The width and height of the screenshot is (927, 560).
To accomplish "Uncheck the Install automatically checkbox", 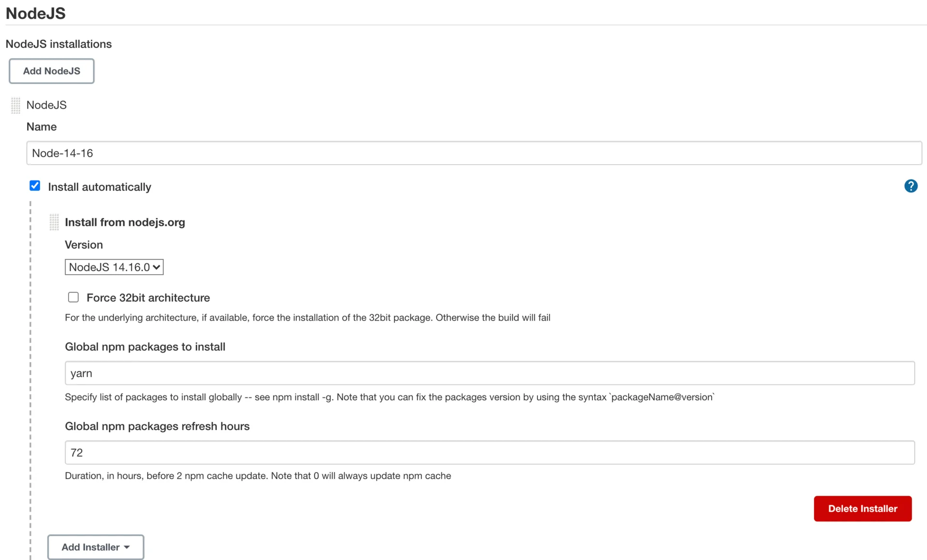I will point(35,186).
